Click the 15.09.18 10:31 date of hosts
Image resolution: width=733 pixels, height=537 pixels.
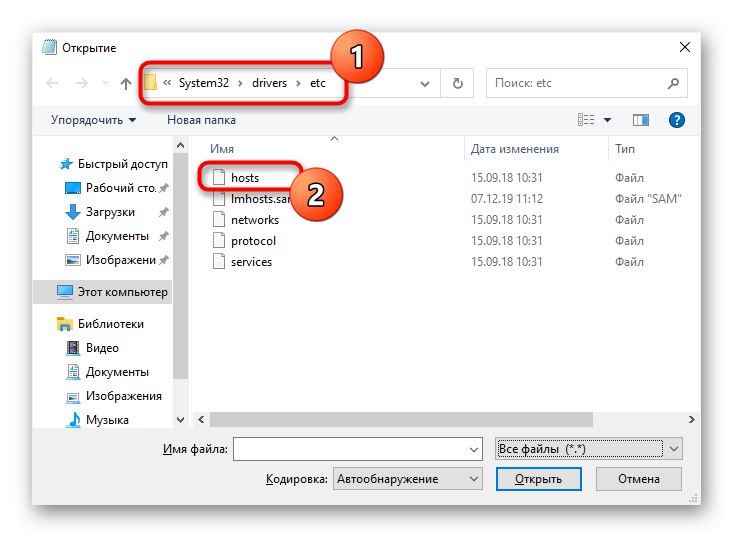coord(507,178)
